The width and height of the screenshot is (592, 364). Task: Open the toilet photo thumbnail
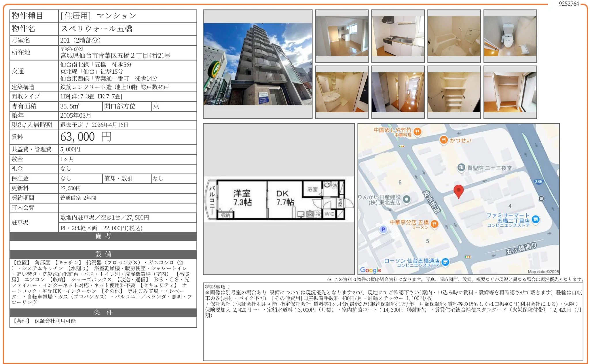[x=510, y=36]
